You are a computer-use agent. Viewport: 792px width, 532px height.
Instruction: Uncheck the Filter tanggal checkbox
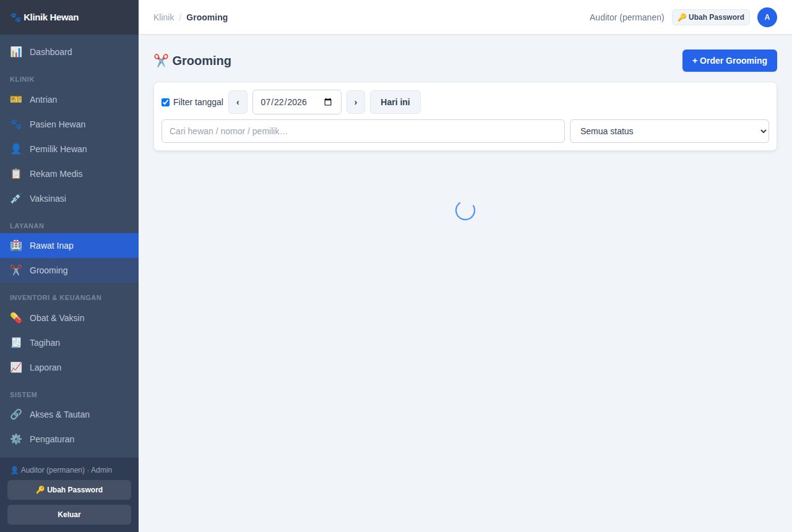point(165,102)
